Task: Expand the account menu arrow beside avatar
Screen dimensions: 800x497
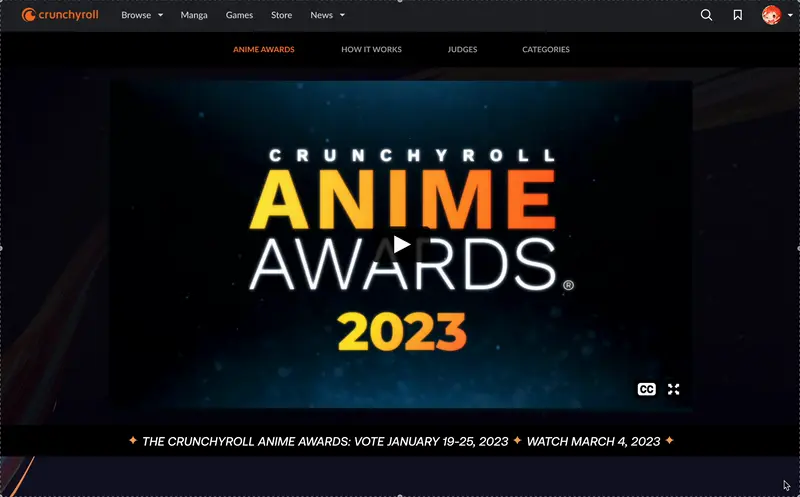Action: [790, 15]
